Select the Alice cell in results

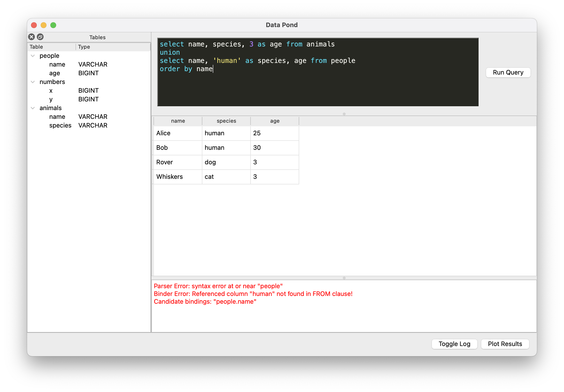point(178,133)
